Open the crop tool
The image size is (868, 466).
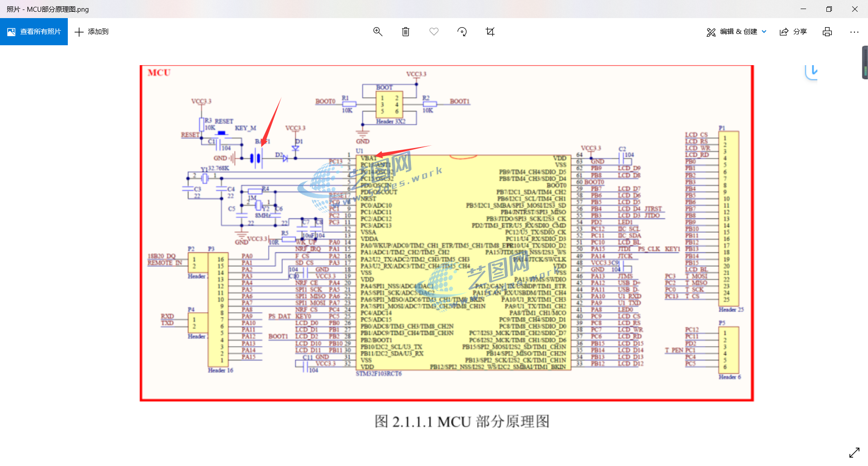pyautogui.click(x=490, y=32)
